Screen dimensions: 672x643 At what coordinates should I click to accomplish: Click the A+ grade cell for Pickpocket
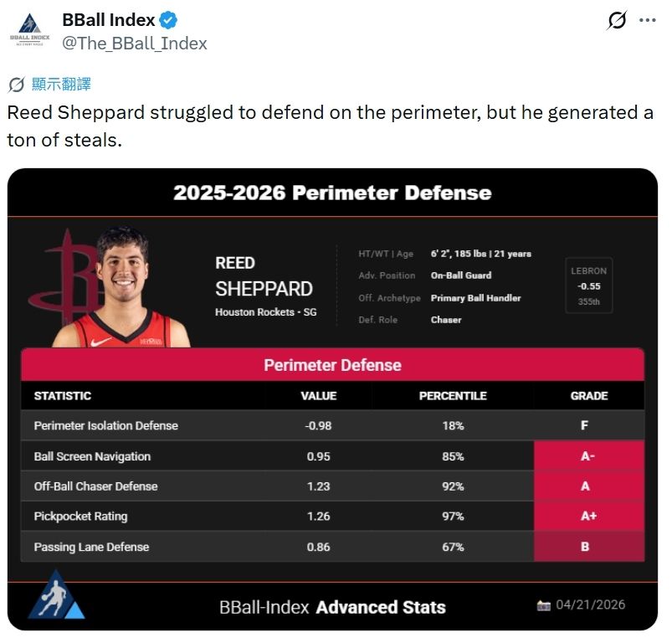[x=588, y=517]
